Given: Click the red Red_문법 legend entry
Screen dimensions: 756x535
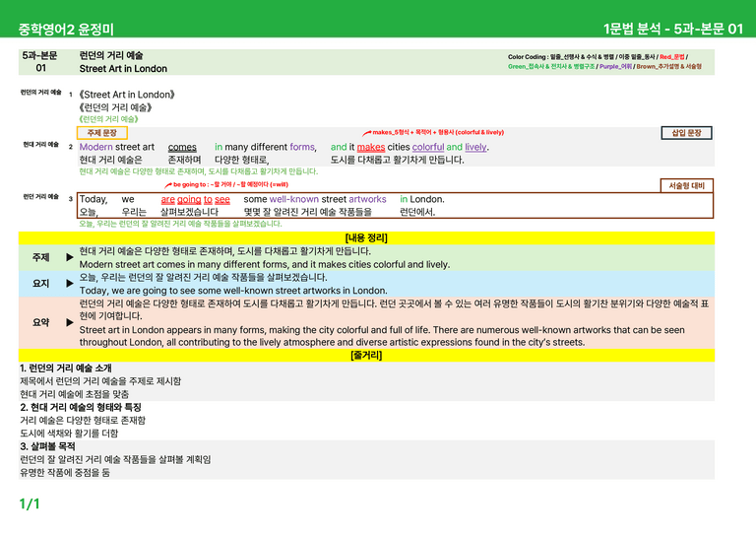Looking at the screenshot, I should [671, 57].
